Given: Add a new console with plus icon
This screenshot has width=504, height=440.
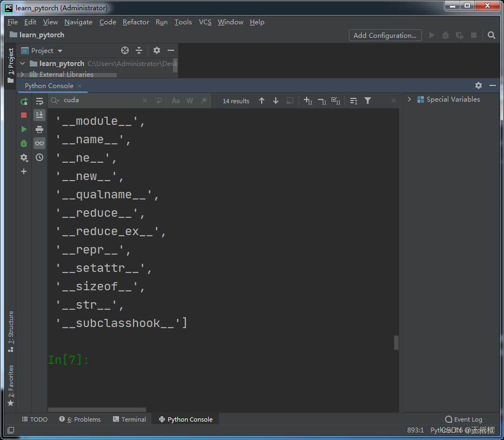Looking at the screenshot, I should [24, 171].
